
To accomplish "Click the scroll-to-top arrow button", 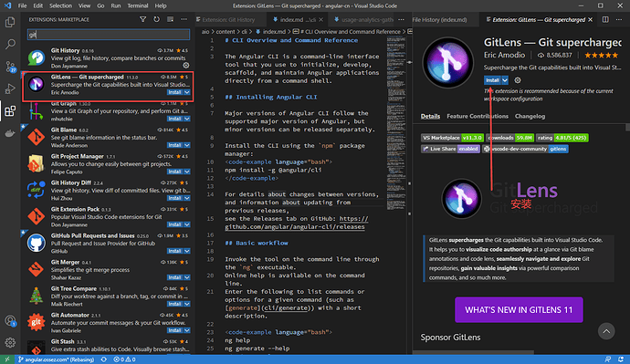I will (x=606, y=331).
